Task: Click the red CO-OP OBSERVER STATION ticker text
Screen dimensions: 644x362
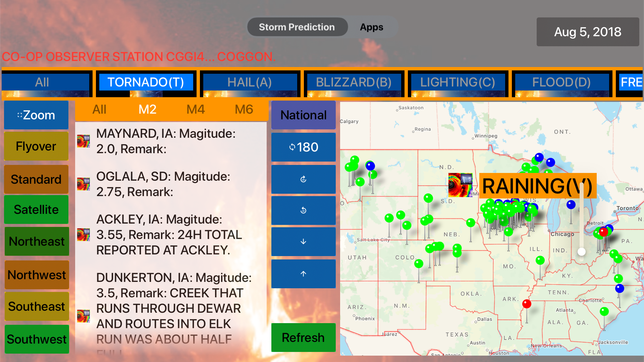Action: [139, 57]
